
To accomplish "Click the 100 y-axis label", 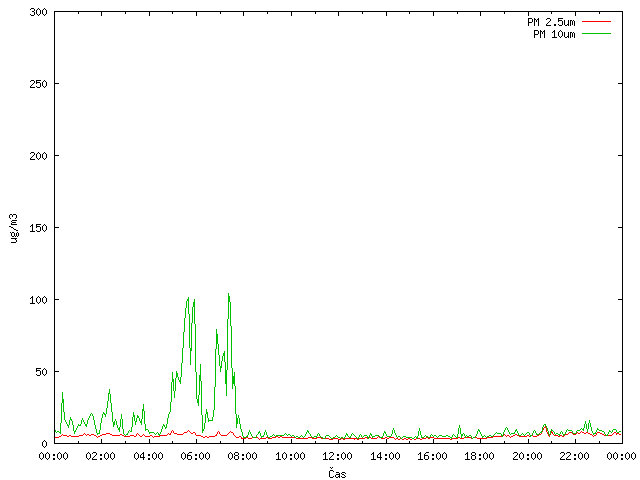I will pyautogui.click(x=38, y=300).
